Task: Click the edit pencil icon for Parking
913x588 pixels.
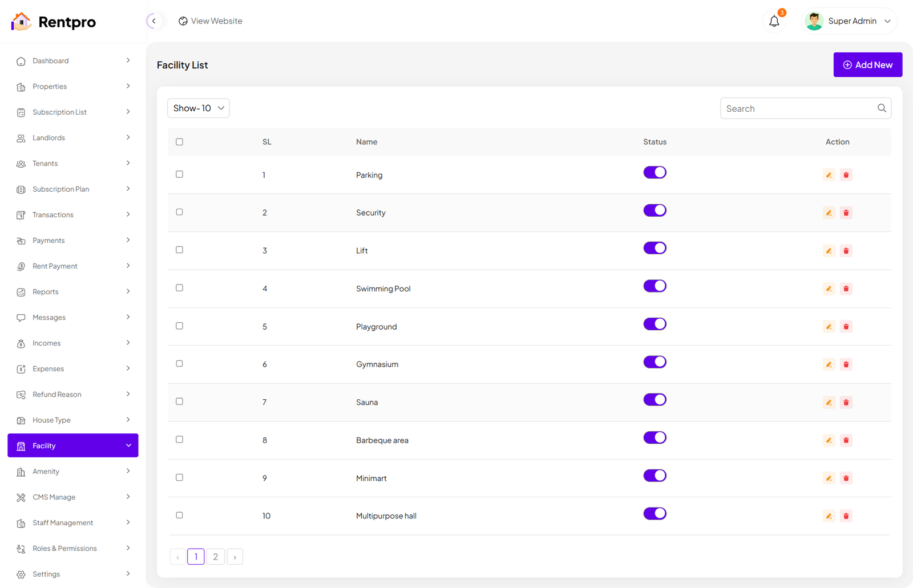Action: pos(829,175)
